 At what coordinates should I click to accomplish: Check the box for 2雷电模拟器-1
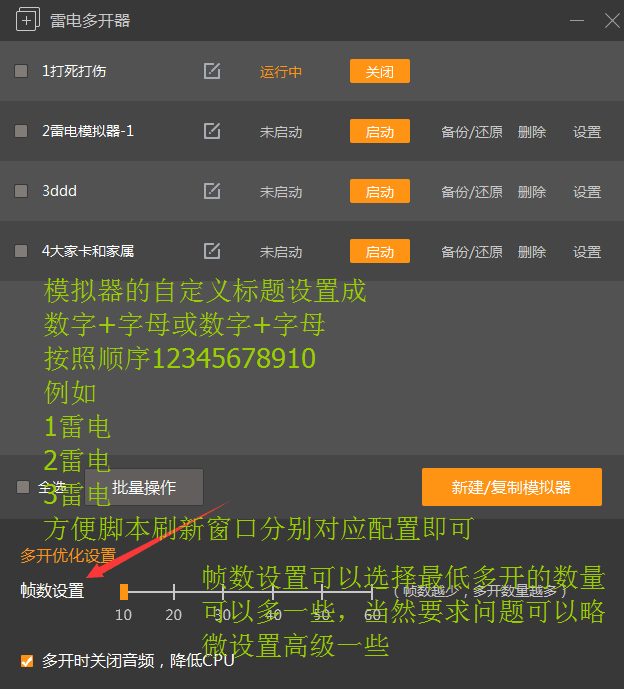click(21, 131)
